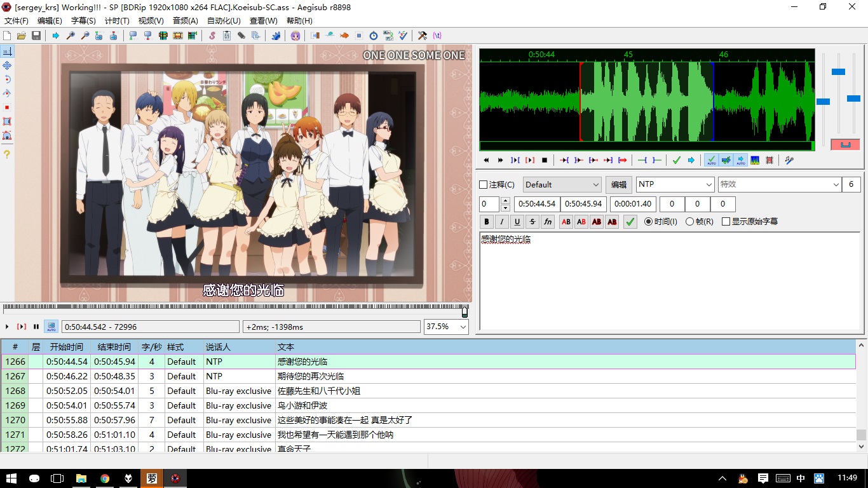Stop audio playback
868x488 pixels.
545,160
